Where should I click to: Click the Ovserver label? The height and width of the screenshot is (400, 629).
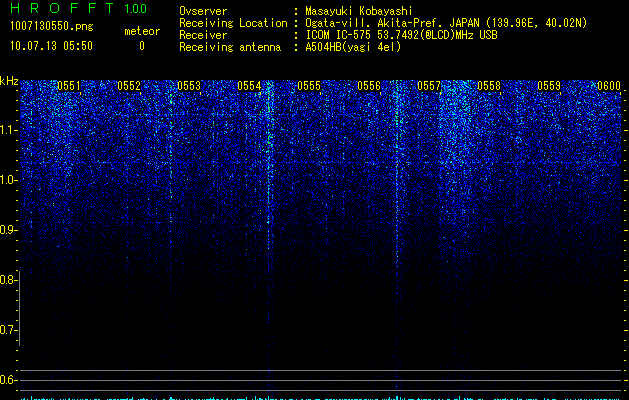[203, 11]
